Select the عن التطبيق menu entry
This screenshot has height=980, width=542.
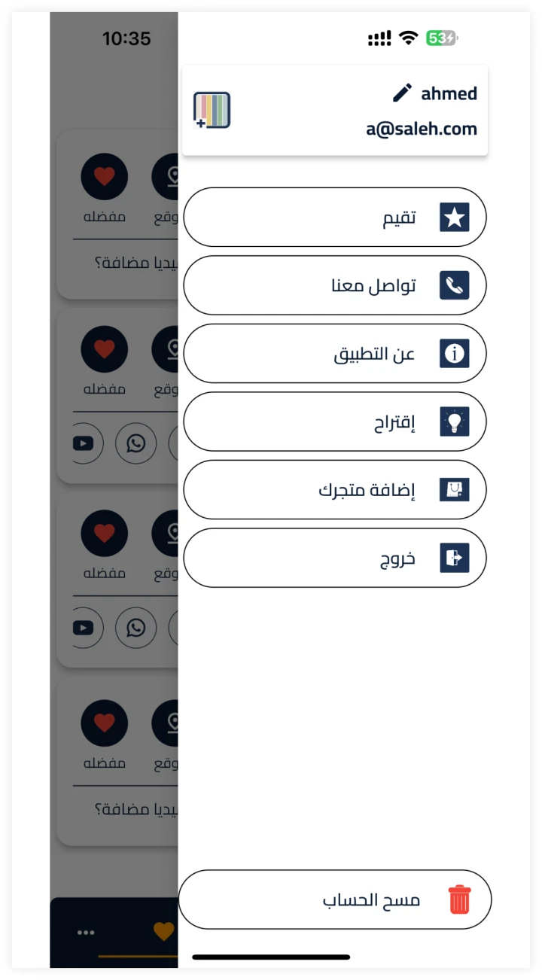point(335,354)
